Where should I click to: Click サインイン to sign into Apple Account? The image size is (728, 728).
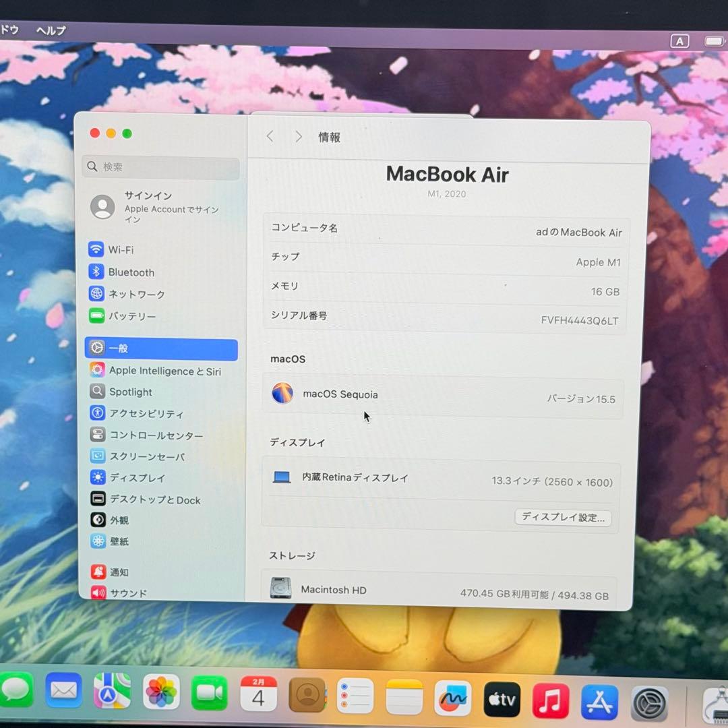click(x=148, y=196)
